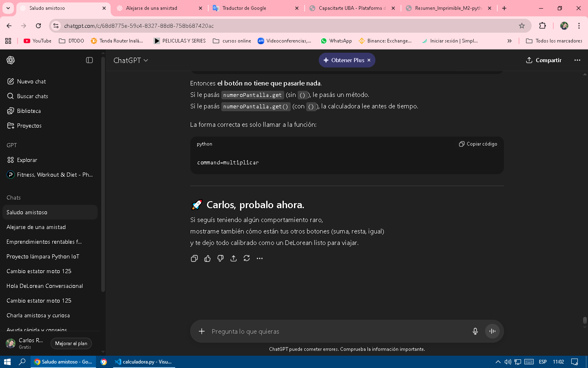Open the conversation options three-dot menu
This screenshot has height=368, width=588.
(577, 60)
